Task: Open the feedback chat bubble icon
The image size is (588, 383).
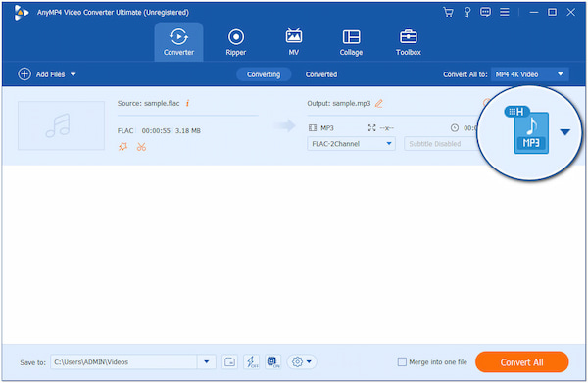Action: pyautogui.click(x=485, y=12)
